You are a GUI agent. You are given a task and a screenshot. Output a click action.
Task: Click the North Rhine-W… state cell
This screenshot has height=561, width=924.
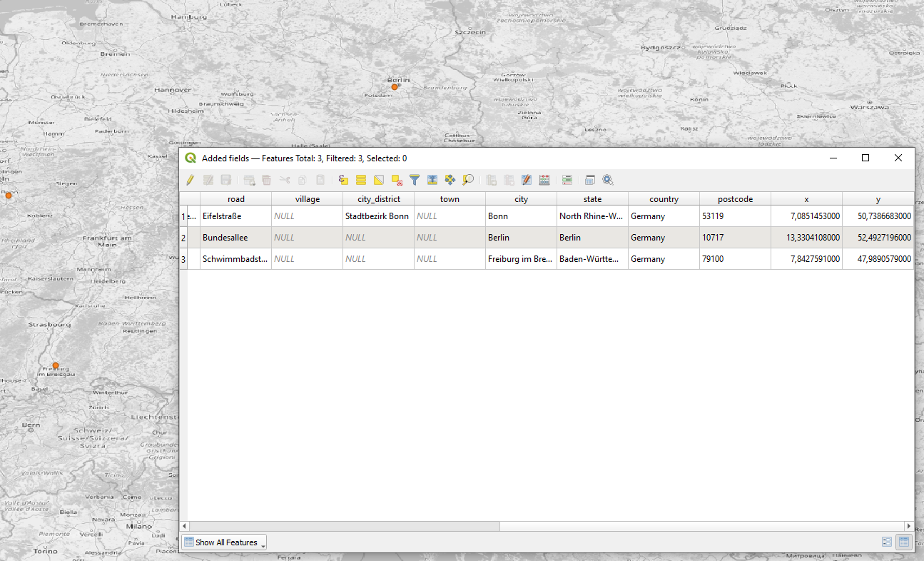pos(593,216)
